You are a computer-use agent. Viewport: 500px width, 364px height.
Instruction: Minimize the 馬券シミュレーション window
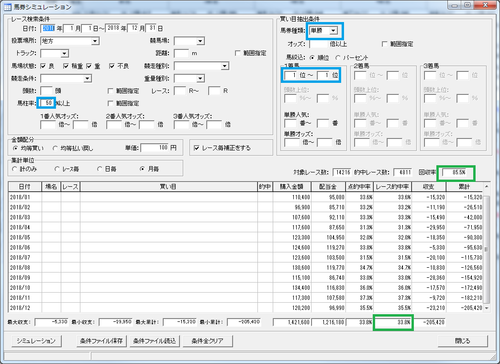(x=454, y=5)
